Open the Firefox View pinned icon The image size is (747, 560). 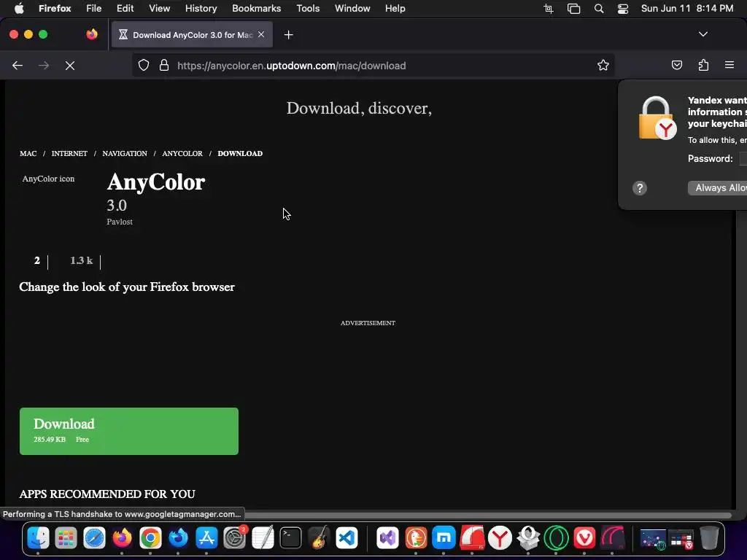(91, 34)
